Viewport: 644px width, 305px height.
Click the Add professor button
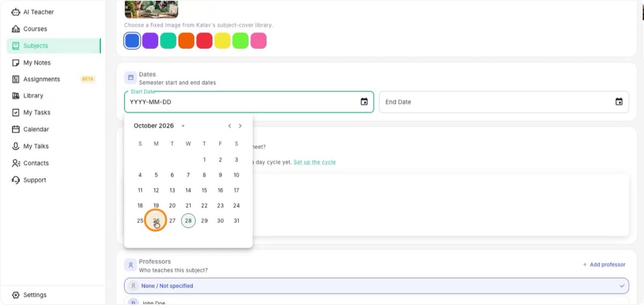(604, 265)
